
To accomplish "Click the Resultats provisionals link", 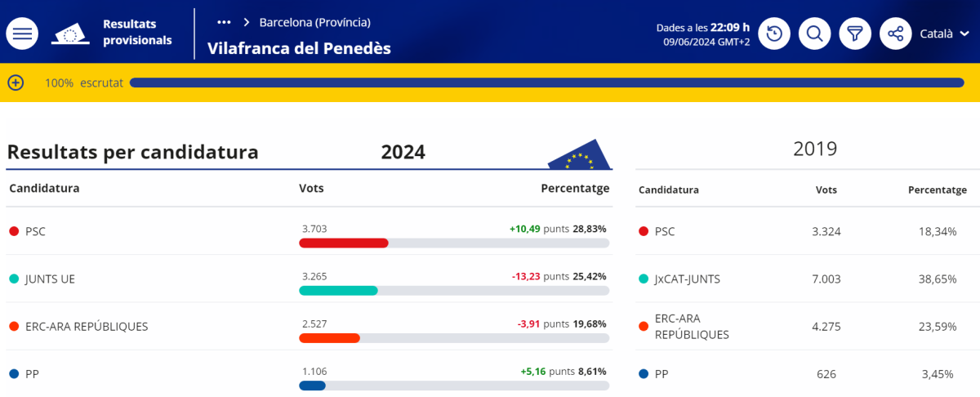I will coord(137,32).
